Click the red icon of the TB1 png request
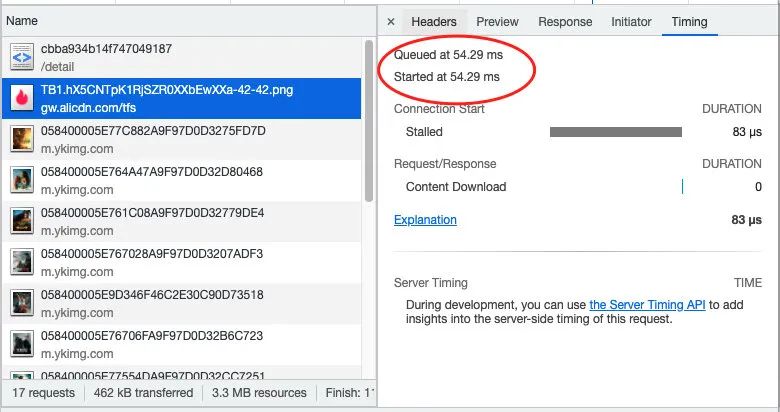 (22, 97)
